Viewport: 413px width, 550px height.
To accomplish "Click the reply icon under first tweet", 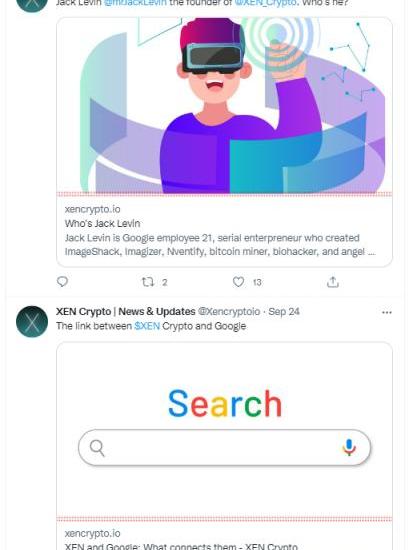I will [62, 282].
